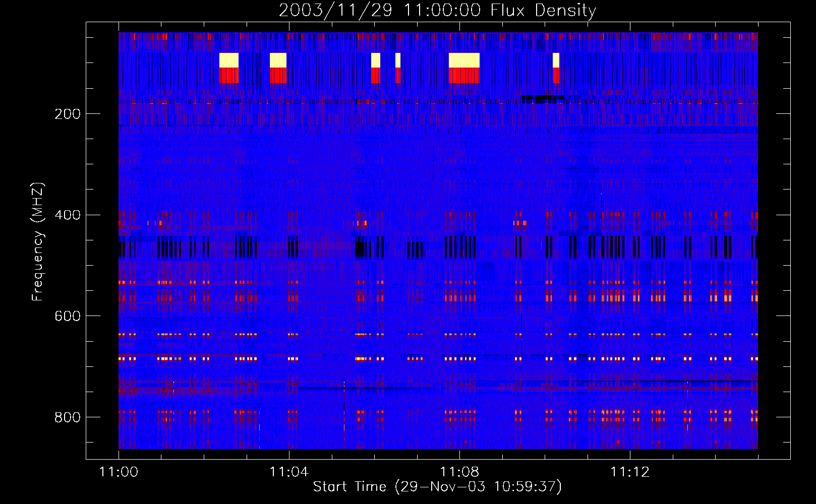Click the '11:12' time tick label
The height and width of the screenshot is (504, 816).
pyautogui.click(x=630, y=472)
